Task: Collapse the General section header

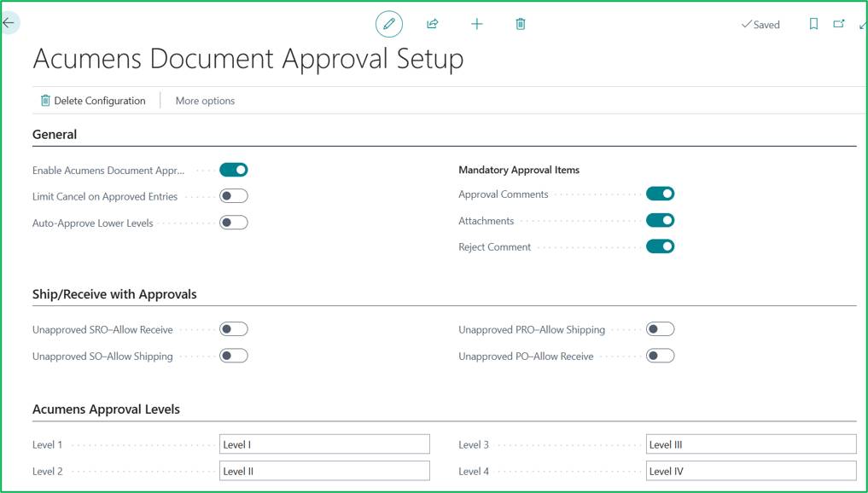Action: tap(55, 135)
